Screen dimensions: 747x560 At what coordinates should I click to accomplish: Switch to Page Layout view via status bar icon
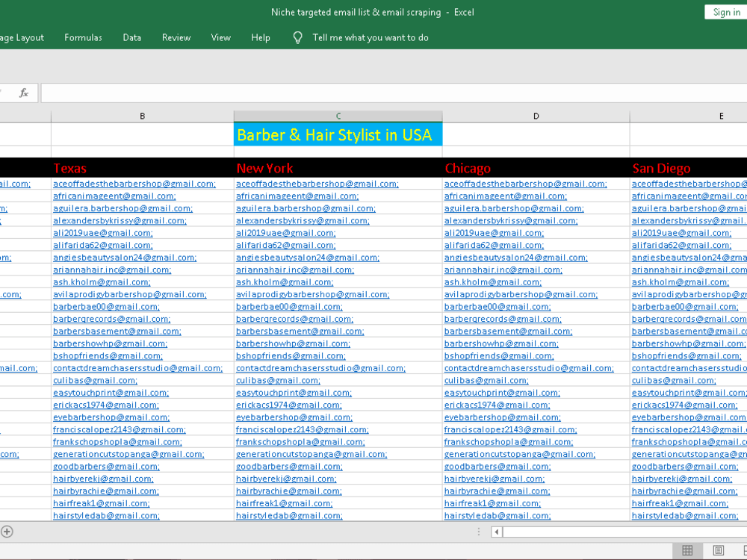pos(718,550)
